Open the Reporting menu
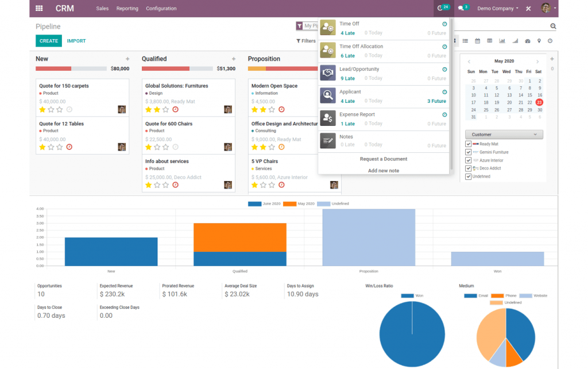Image resolution: width=588 pixels, height=369 pixels. (127, 8)
